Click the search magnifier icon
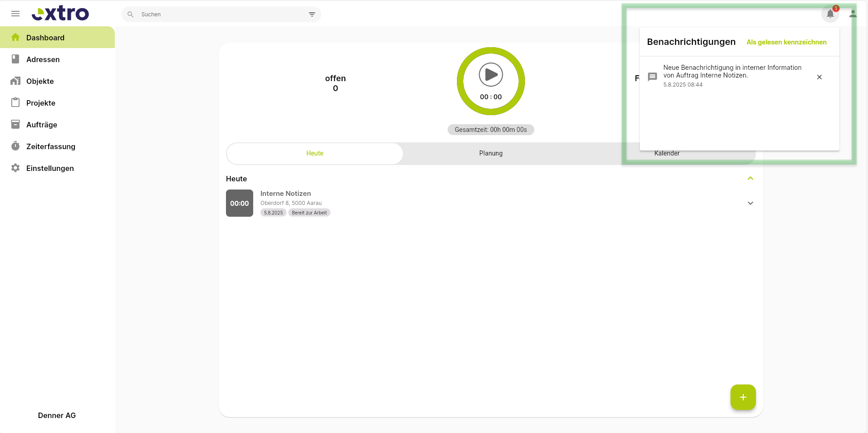The image size is (868, 433). point(130,15)
